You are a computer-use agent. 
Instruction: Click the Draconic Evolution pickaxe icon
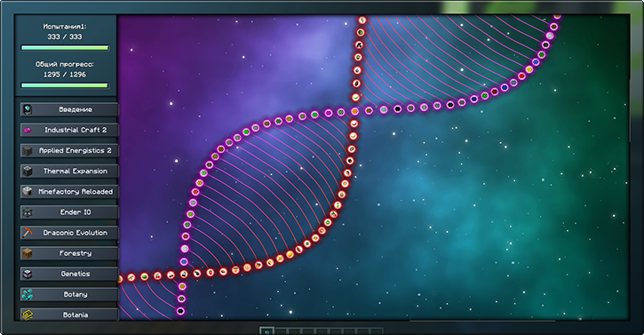click(28, 233)
